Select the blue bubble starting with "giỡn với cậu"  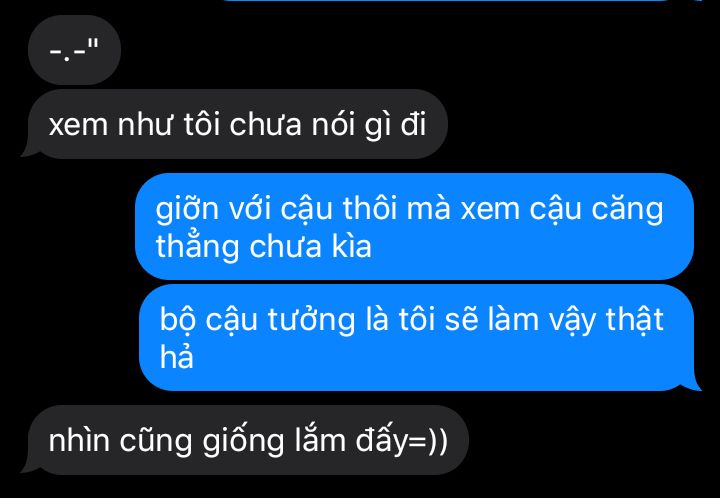(414, 226)
